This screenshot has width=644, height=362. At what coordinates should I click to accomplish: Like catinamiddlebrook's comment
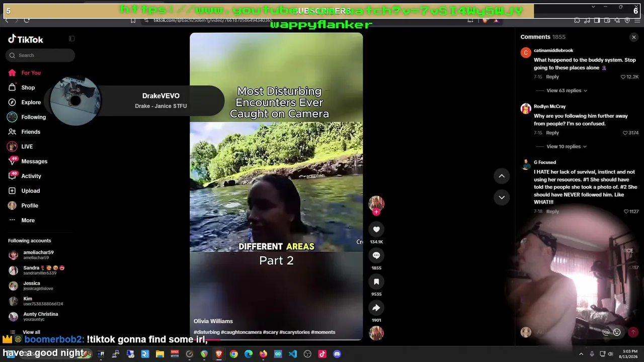pyautogui.click(x=623, y=77)
